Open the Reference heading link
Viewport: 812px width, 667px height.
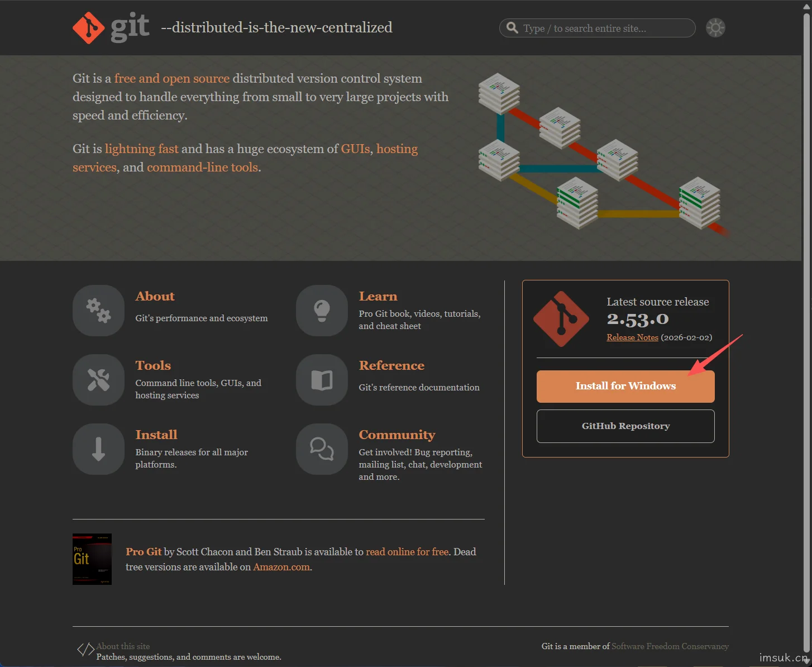point(391,365)
